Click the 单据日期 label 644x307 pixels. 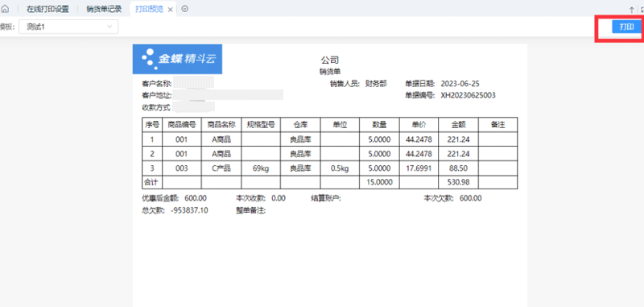(x=420, y=84)
